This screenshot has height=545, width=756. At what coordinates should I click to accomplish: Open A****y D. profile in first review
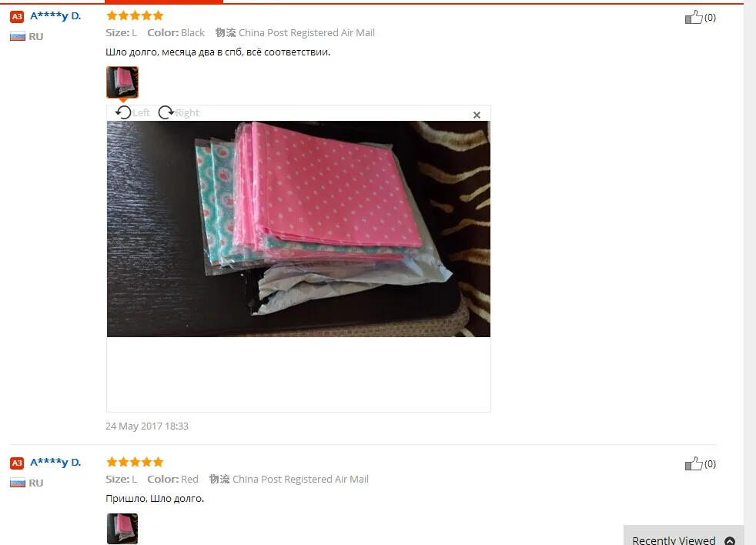[x=55, y=16]
